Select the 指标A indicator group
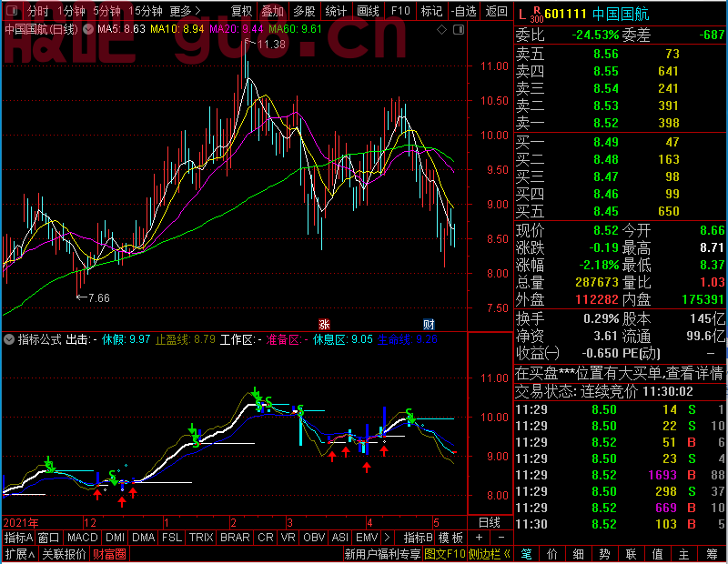This screenshot has width=728, height=564. (18, 538)
